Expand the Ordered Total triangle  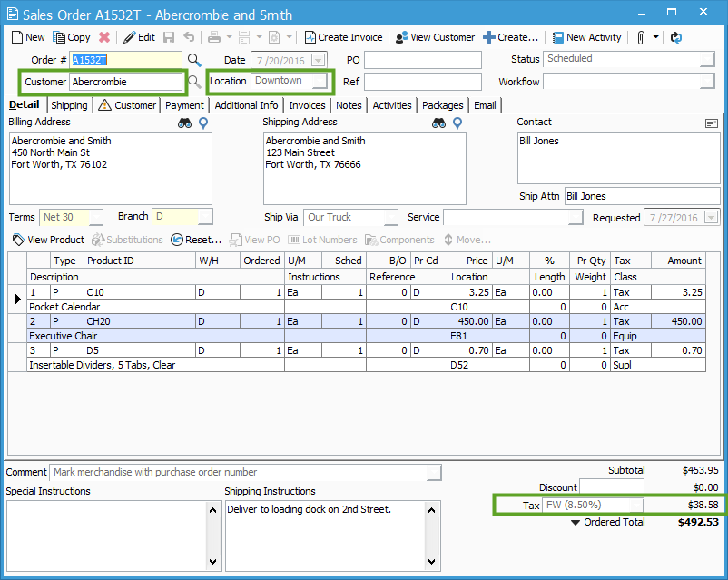point(576,523)
